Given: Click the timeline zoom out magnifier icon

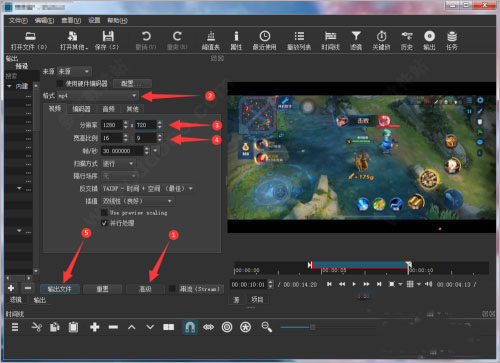Looking at the screenshot, I should pyautogui.click(x=267, y=327).
